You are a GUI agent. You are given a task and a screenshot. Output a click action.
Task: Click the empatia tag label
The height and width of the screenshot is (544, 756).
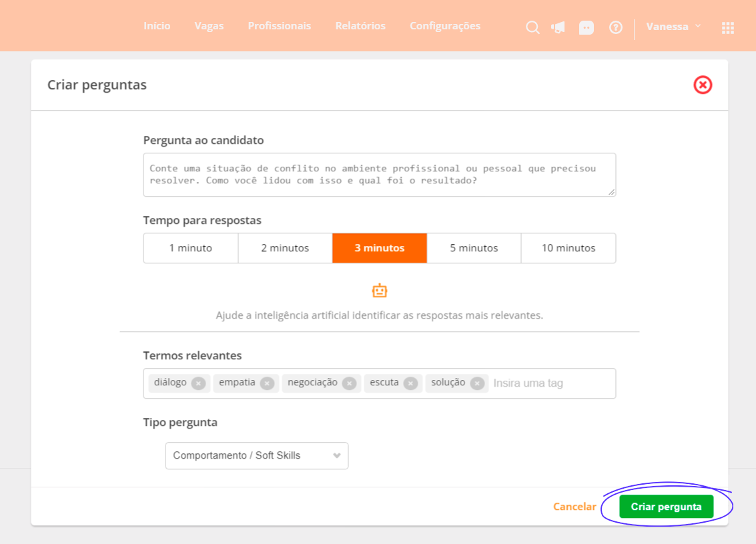pos(237,382)
